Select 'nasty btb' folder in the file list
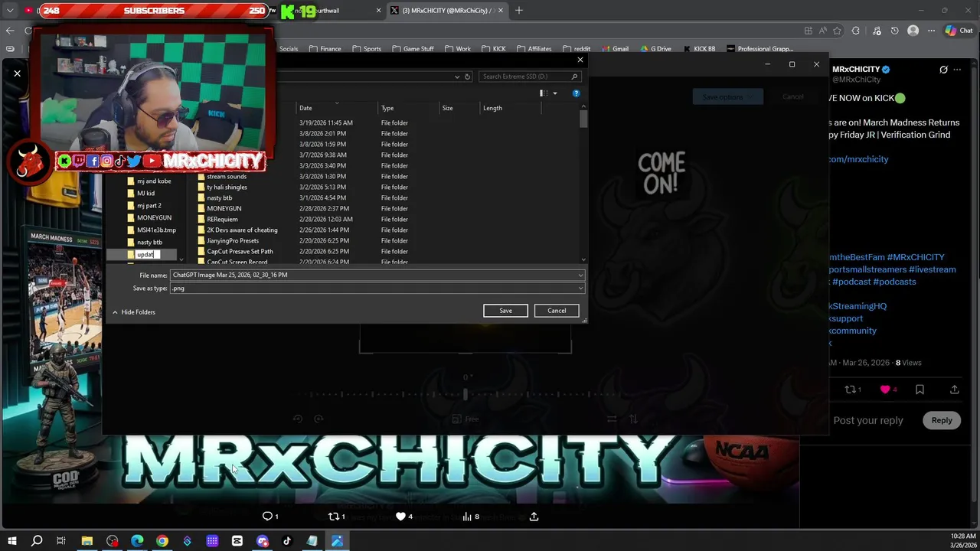Screen dimensions: 980x551 pyautogui.click(x=219, y=198)
